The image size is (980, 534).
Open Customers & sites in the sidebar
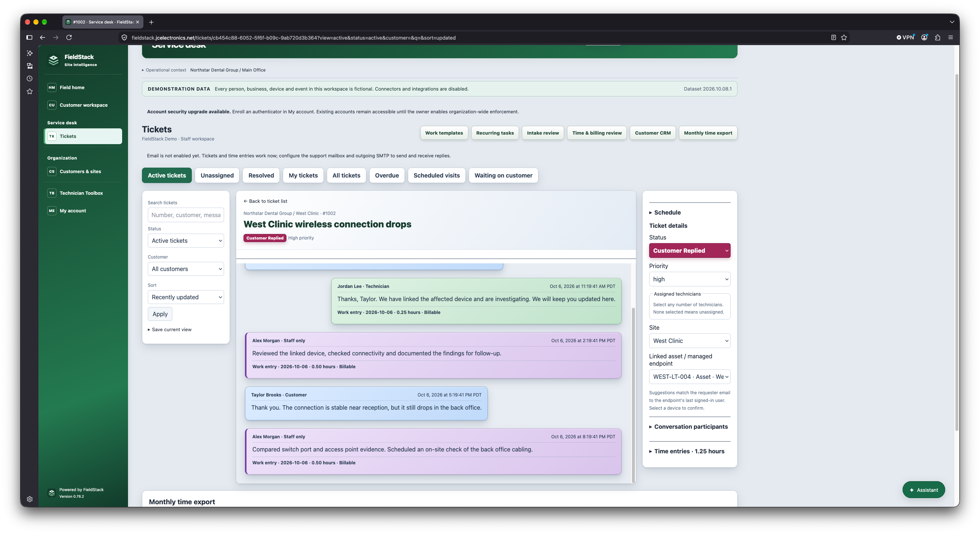click(83, 172)
